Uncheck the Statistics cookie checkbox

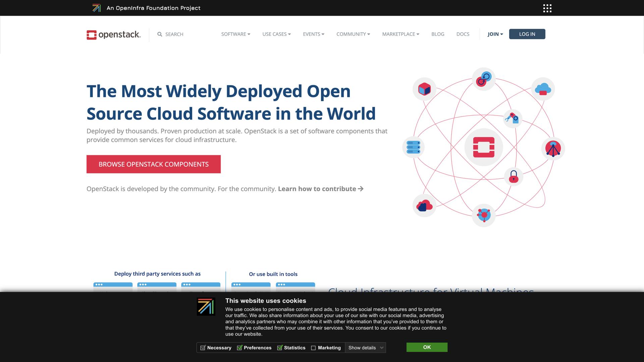(x=279, y=348)
